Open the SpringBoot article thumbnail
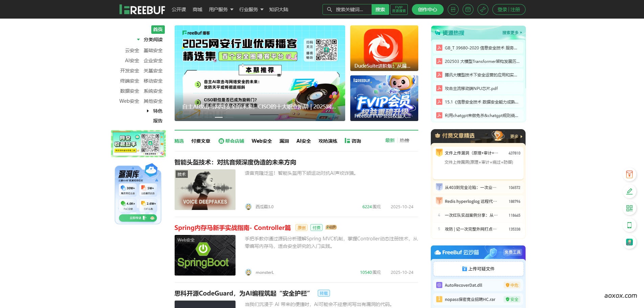This screenshot has height=308, width=644. point(205,255)
